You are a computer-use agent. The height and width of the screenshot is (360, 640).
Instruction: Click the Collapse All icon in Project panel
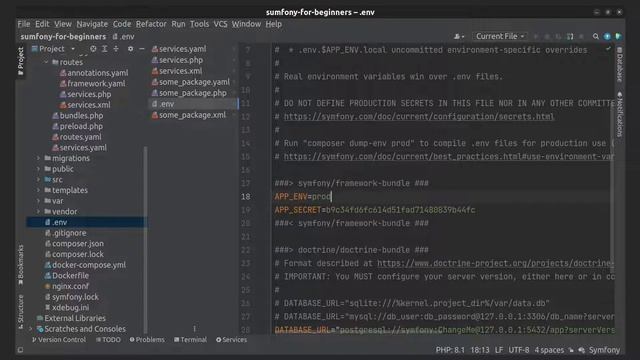(116, 49)
